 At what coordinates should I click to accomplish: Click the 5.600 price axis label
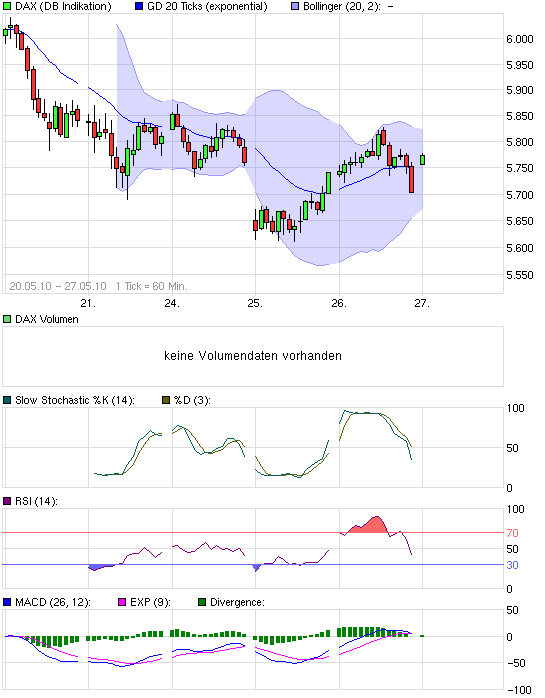click(x=520, y=248)
